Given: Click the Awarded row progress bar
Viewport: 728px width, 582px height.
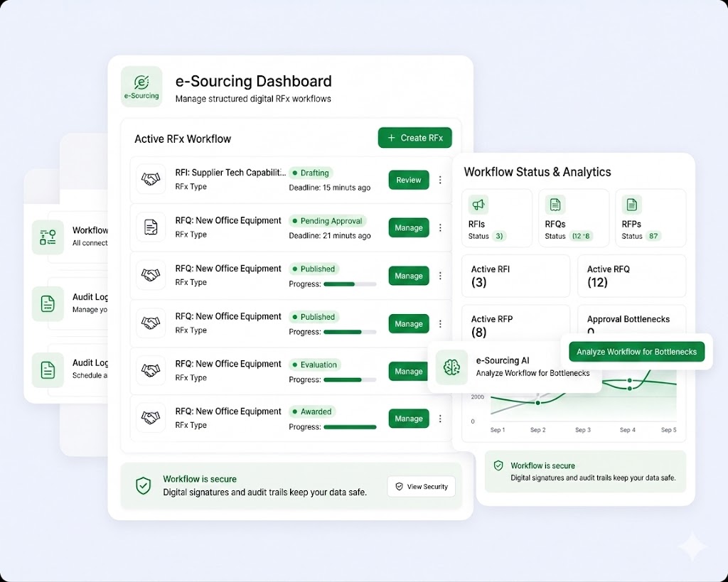Looking at the screenshot, I should (x=350, y=427).
